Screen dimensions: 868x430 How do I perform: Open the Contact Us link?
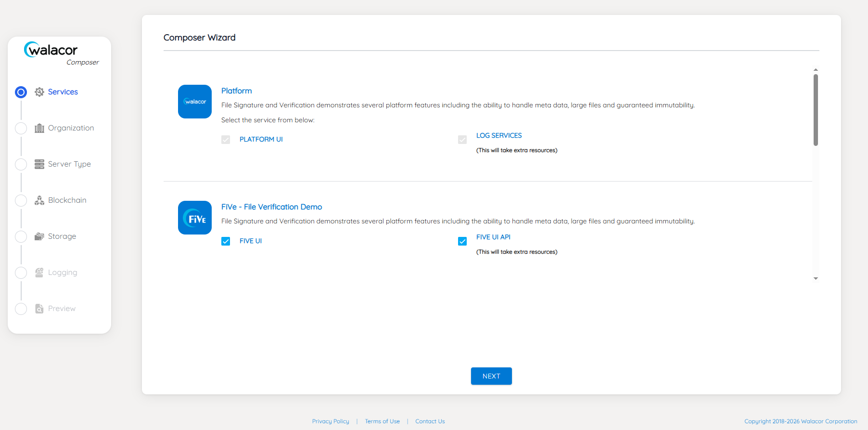[x=430, y=421]
